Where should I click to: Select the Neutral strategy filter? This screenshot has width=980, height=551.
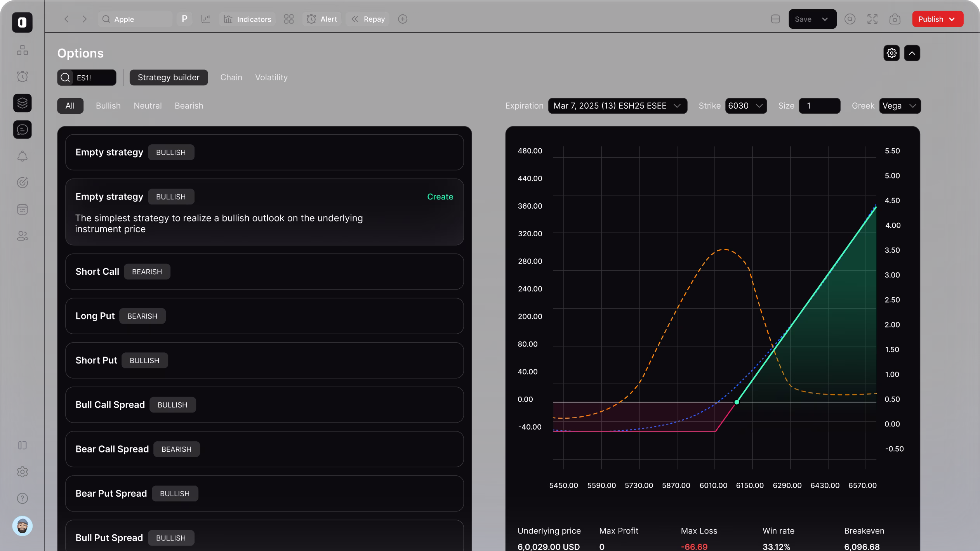pos(148,106)
